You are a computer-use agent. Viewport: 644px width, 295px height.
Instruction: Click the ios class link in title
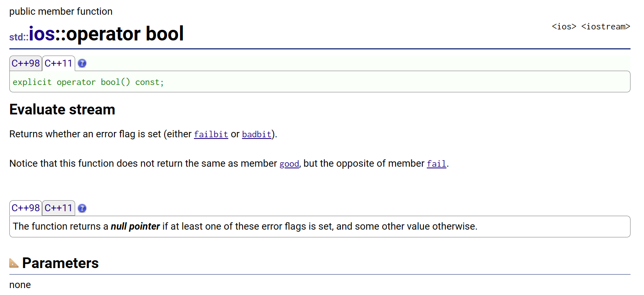point(42,34)
